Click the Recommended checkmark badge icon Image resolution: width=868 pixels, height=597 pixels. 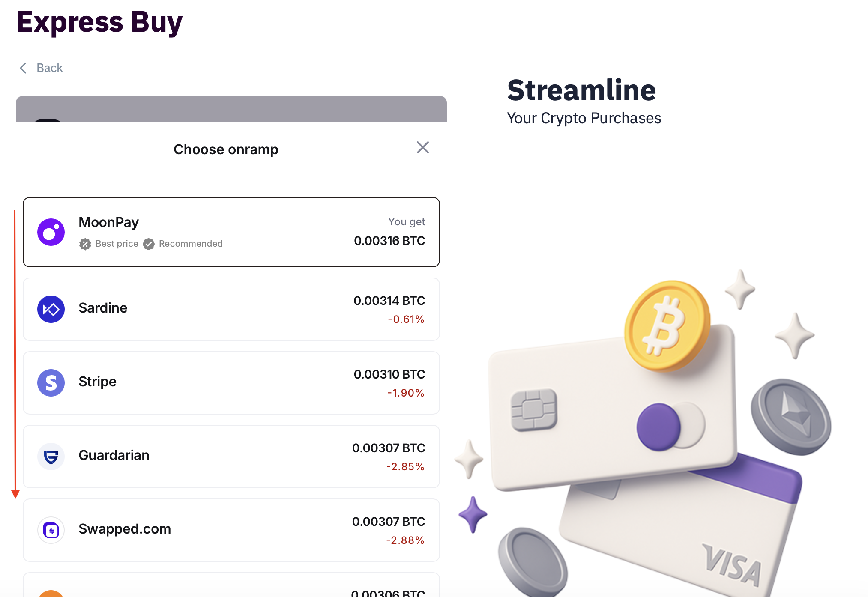click(x=149, y=244)
